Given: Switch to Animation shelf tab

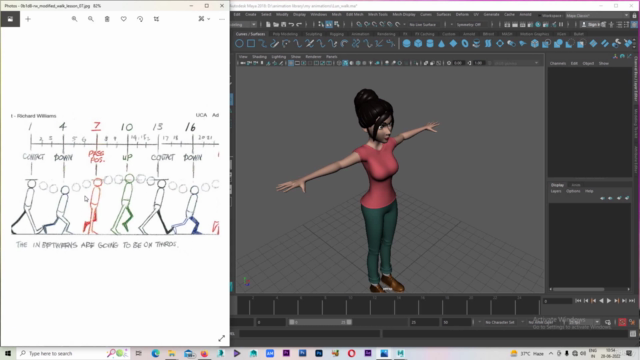Looking at the screenshot, I should (x=360, y=34).
